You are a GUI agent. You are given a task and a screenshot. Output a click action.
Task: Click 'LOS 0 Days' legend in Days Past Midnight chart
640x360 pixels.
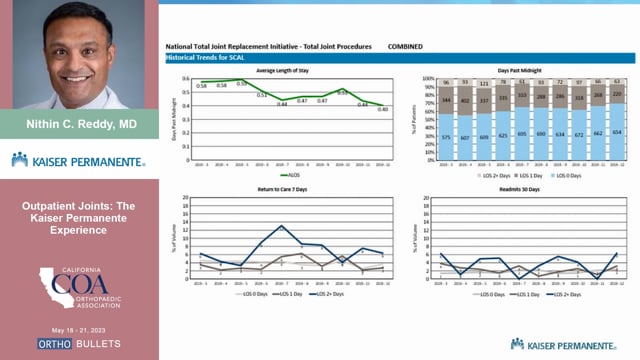pos(566,176)
